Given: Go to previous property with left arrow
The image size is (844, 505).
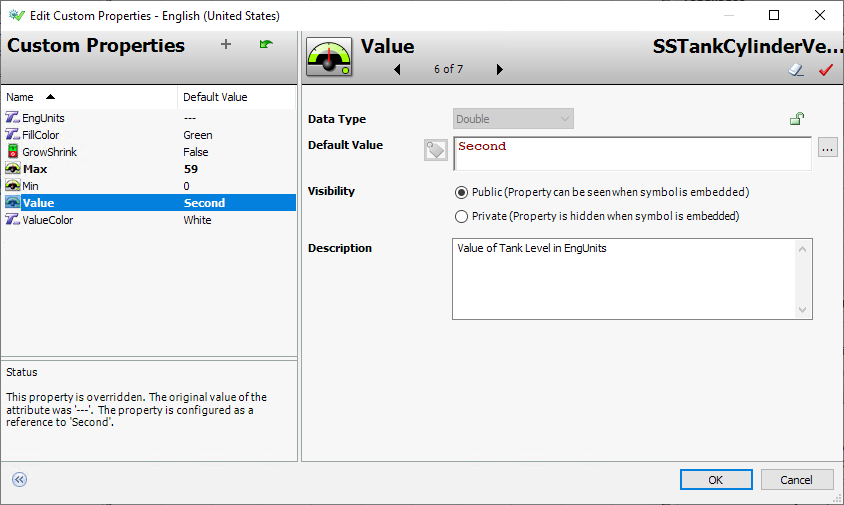Looking at the screenshot, I should click(397, 70).
